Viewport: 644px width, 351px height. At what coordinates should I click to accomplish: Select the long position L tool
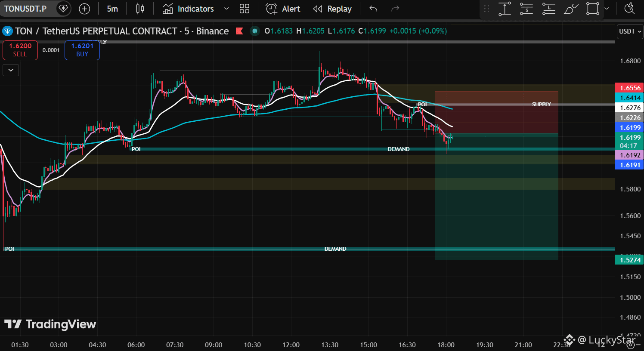pos(548,9)
